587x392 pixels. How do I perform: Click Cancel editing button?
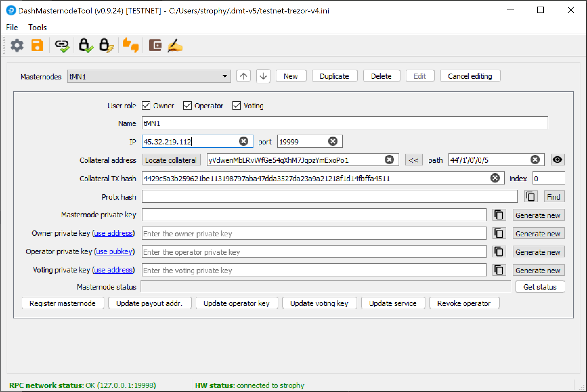pyautogui.click(x=470, y=76)
